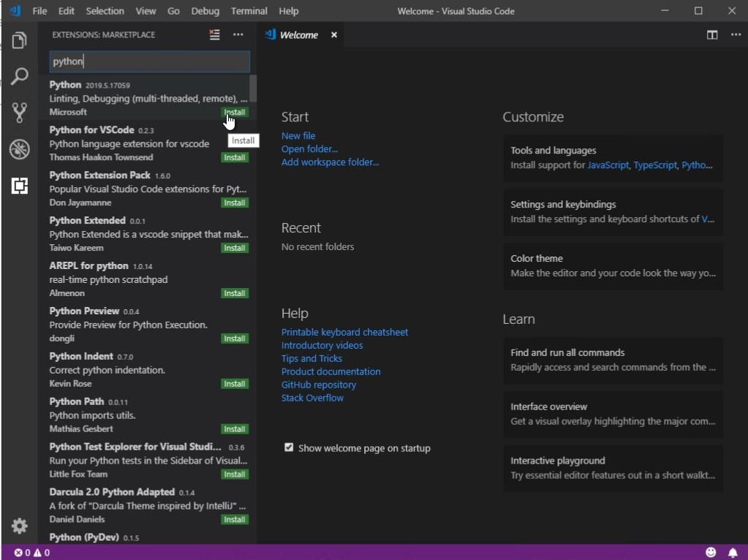Split the editor to the right
The image size is (748, 560).
[712, 35]
